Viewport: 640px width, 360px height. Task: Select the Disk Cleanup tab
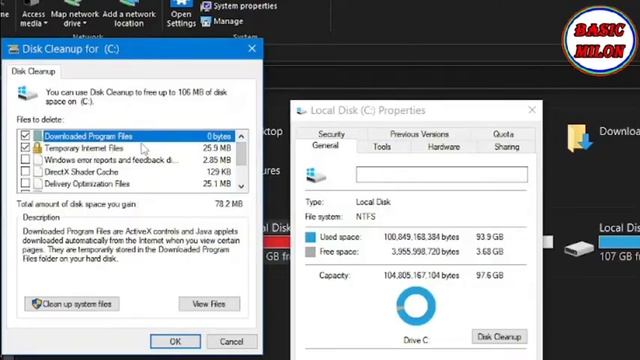[33, 71]
